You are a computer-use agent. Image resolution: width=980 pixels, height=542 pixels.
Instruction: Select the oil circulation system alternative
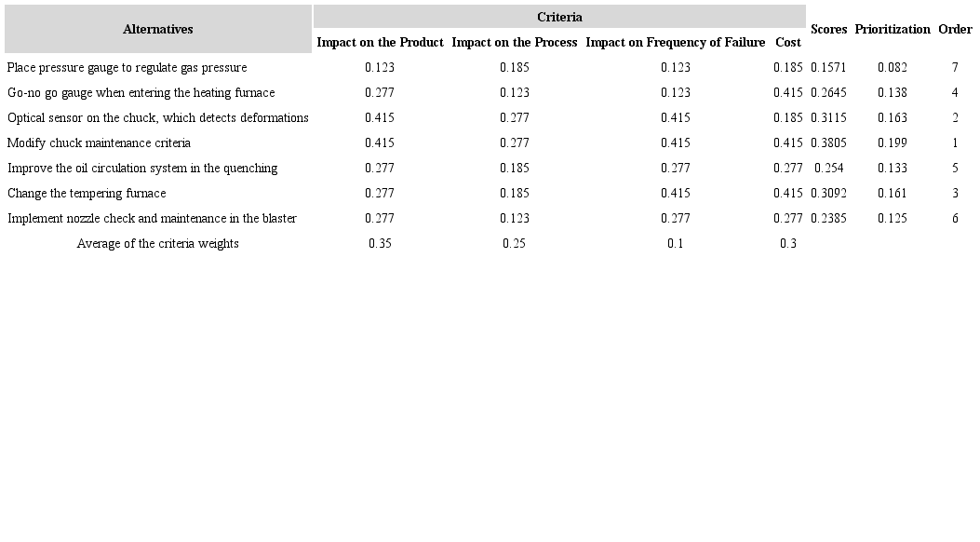tap(142, 168)
